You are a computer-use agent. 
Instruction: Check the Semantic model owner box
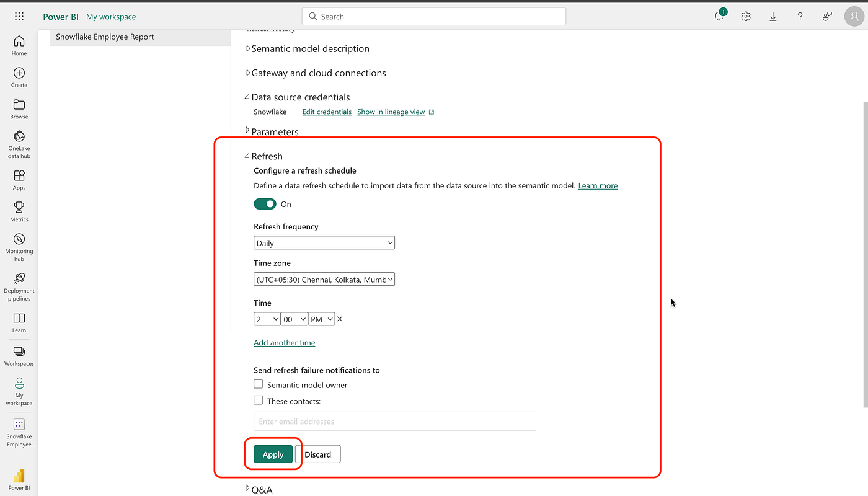[259, 384]
